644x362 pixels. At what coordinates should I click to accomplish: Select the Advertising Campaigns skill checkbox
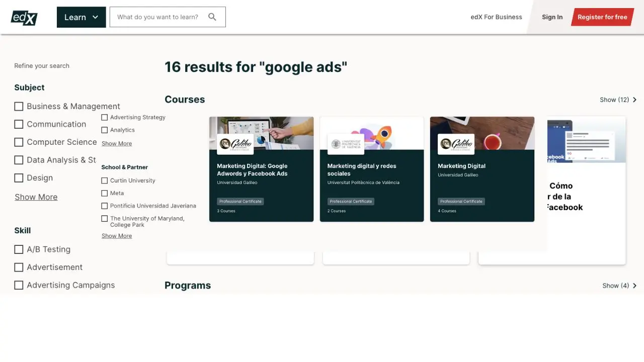tap(19, 285)
